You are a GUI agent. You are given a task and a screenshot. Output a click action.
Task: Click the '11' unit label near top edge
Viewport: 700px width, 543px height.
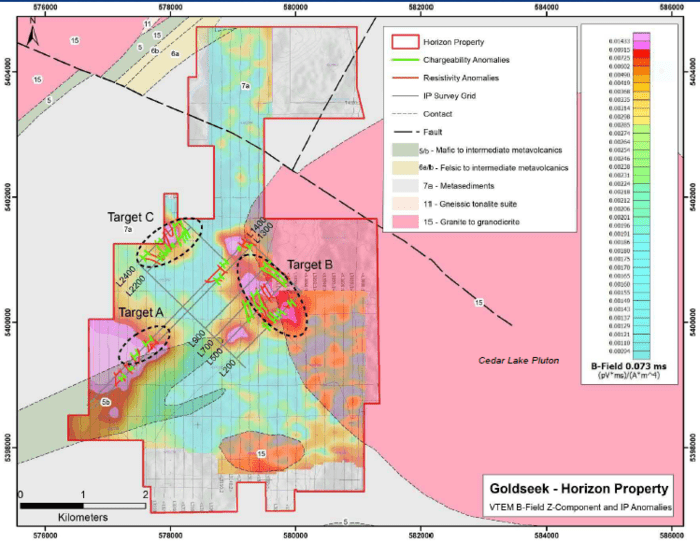[x=147, y=24]
